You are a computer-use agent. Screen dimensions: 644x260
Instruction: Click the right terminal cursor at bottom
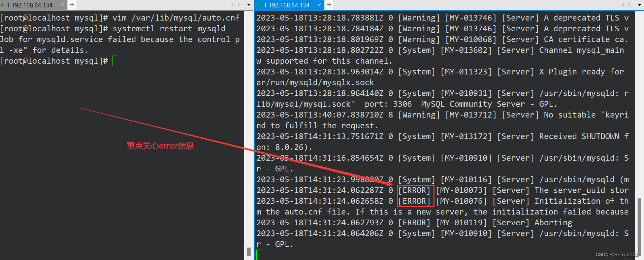coord(259,255)
